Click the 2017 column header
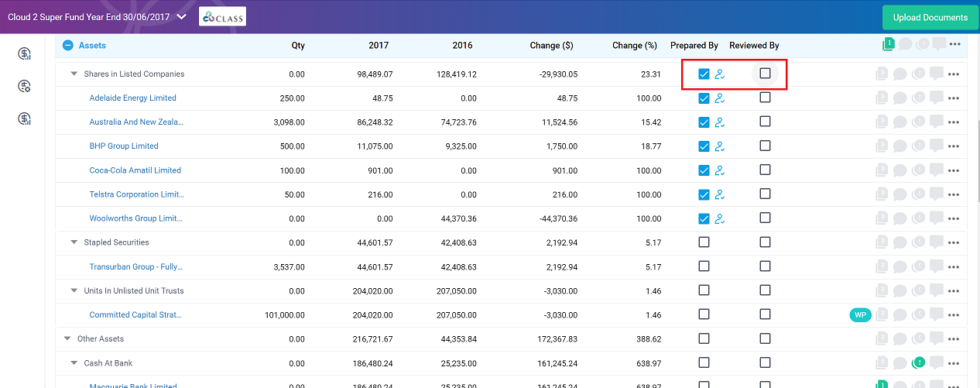980x388 pixels. [379, 46]
